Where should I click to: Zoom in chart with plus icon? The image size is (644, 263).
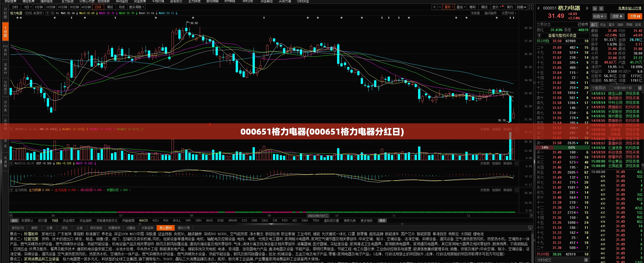pos(434,7)
